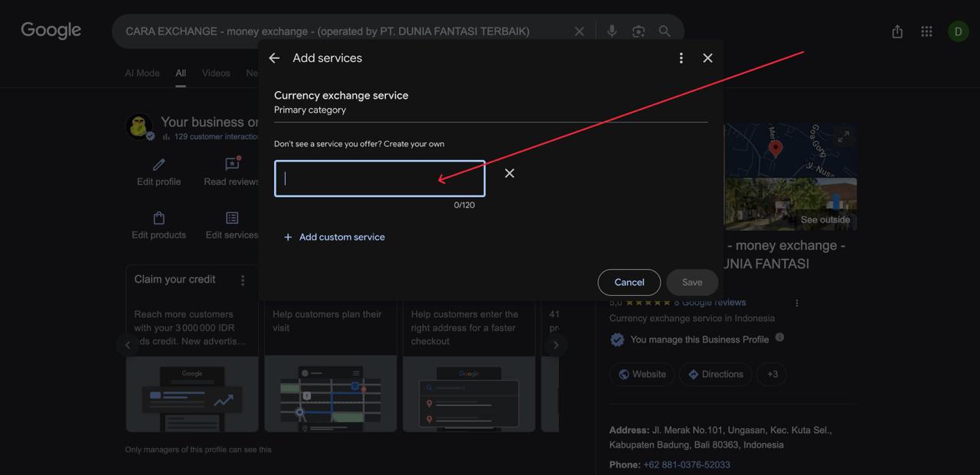
Task: Open Read reviews icon
Action: (x=232, y=164)
